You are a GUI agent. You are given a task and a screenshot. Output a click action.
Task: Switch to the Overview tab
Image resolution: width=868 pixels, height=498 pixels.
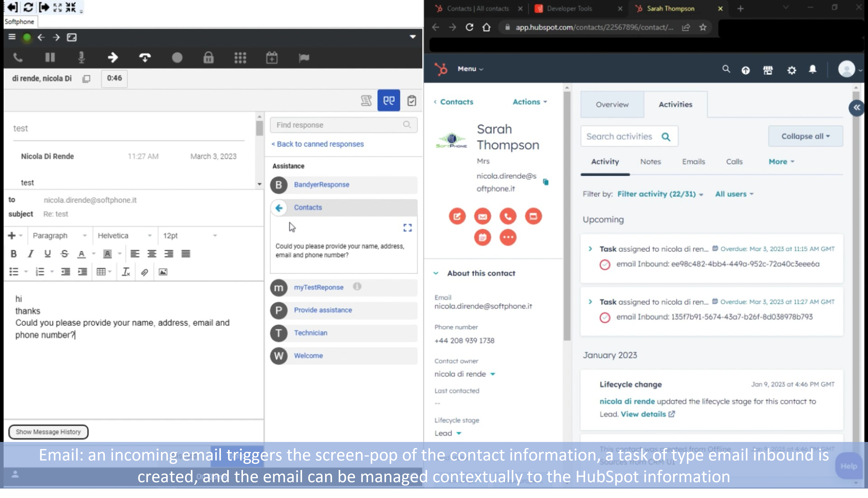coord(612,105)
